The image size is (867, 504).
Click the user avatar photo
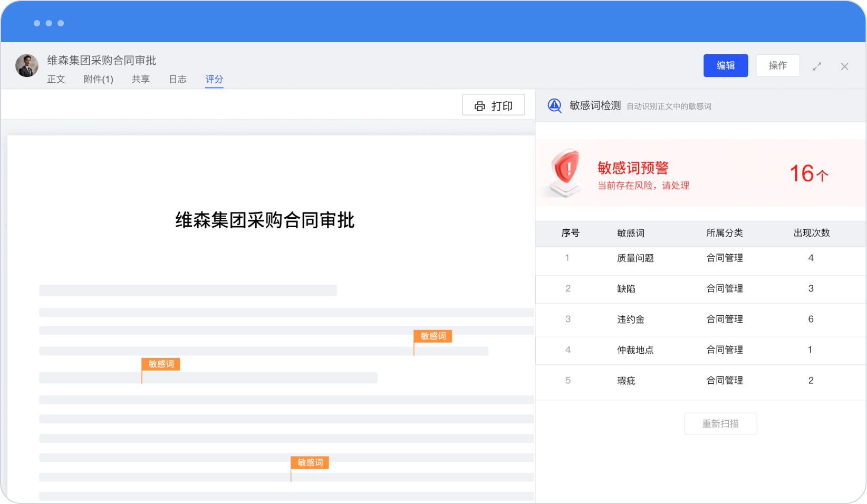click(27, 66)
